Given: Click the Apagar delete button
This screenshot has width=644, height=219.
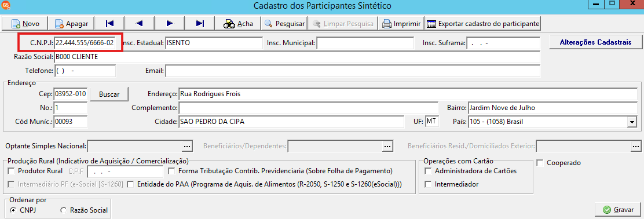Looking at the screenshot, I should 71,23.
